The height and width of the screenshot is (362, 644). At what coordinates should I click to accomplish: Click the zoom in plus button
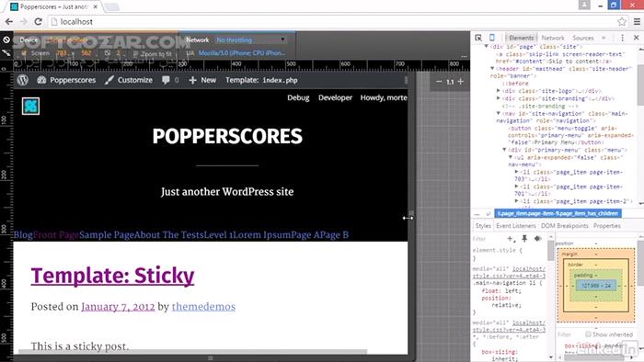pyautogui.click(x=461, y=82)
